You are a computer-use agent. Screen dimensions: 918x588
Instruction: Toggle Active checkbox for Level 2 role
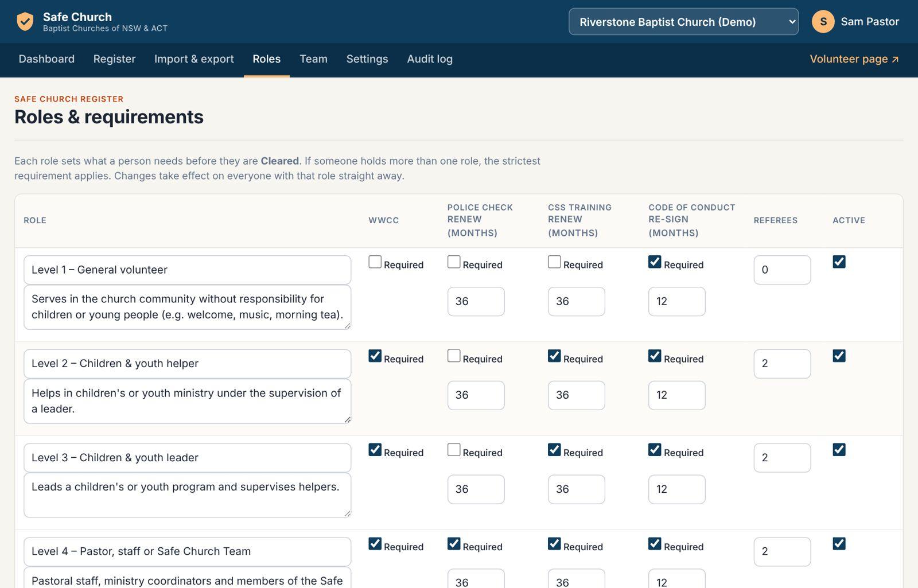pyautogui.click(x=839, y=356)
